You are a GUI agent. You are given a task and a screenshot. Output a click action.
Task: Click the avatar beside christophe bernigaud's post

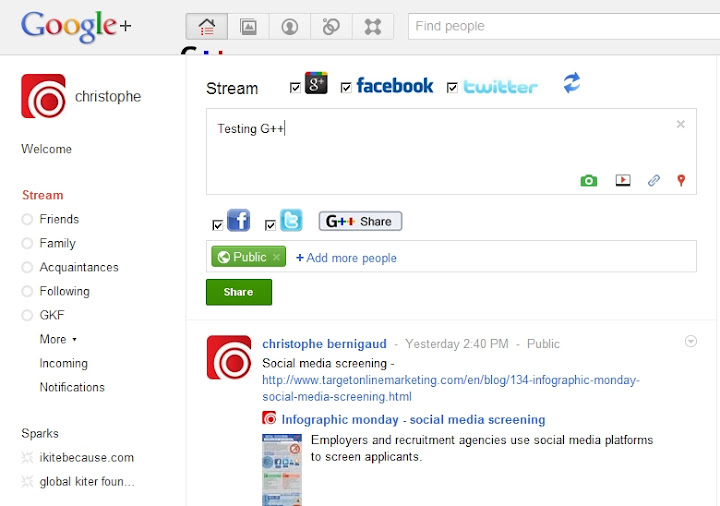229,357
